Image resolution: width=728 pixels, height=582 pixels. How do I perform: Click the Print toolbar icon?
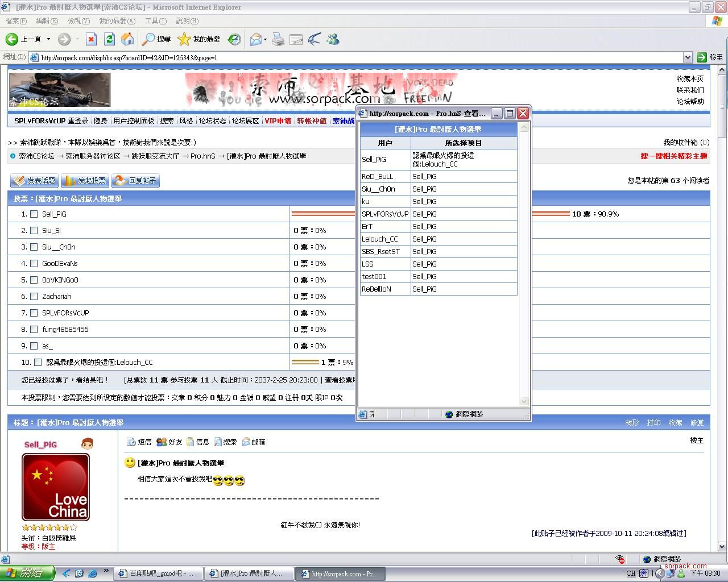(278, 39)
